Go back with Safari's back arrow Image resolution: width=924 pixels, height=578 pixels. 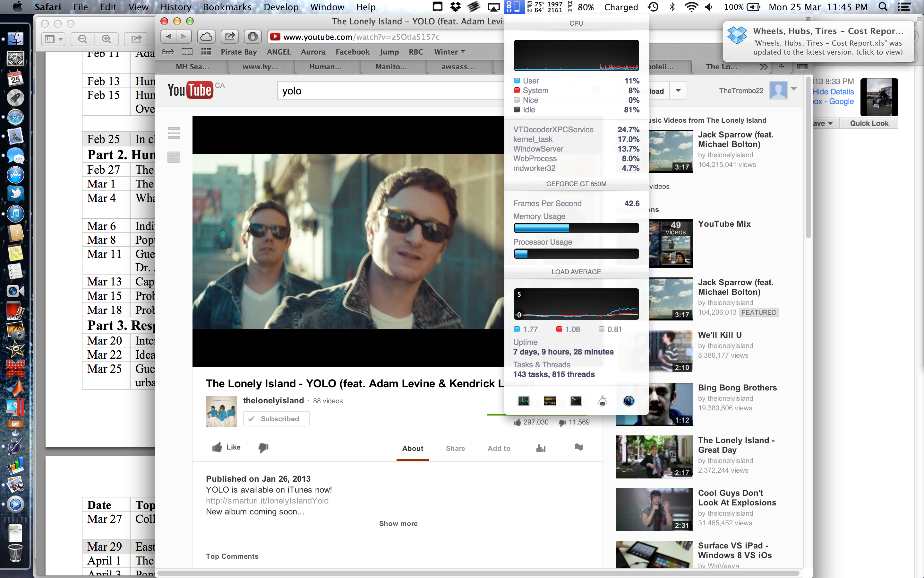coord(168,37)
